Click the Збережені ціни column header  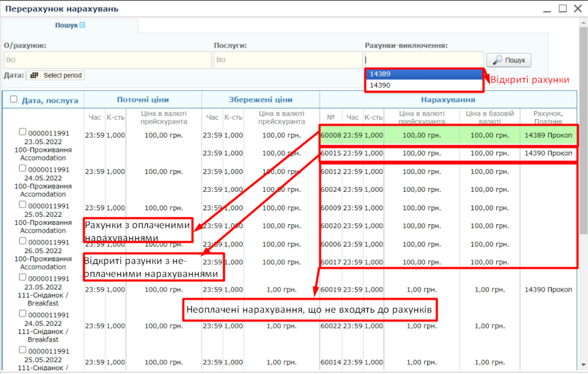260,100
